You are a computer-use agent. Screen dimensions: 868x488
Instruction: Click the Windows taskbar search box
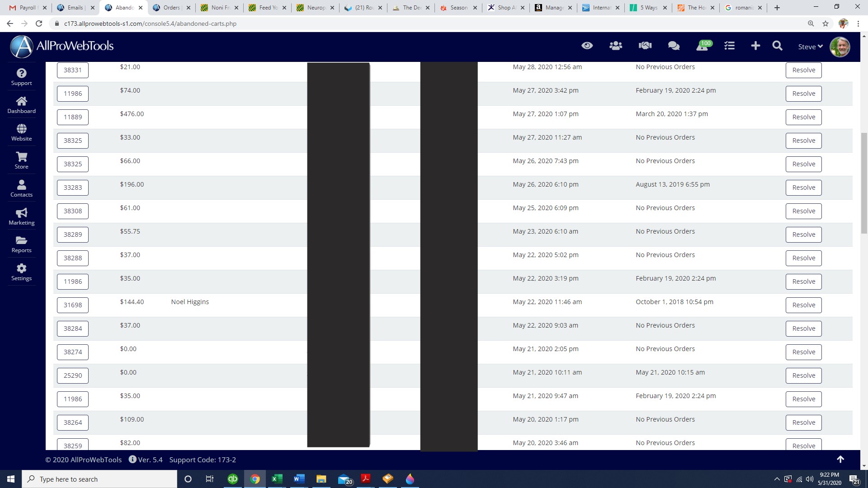[99, 479]
